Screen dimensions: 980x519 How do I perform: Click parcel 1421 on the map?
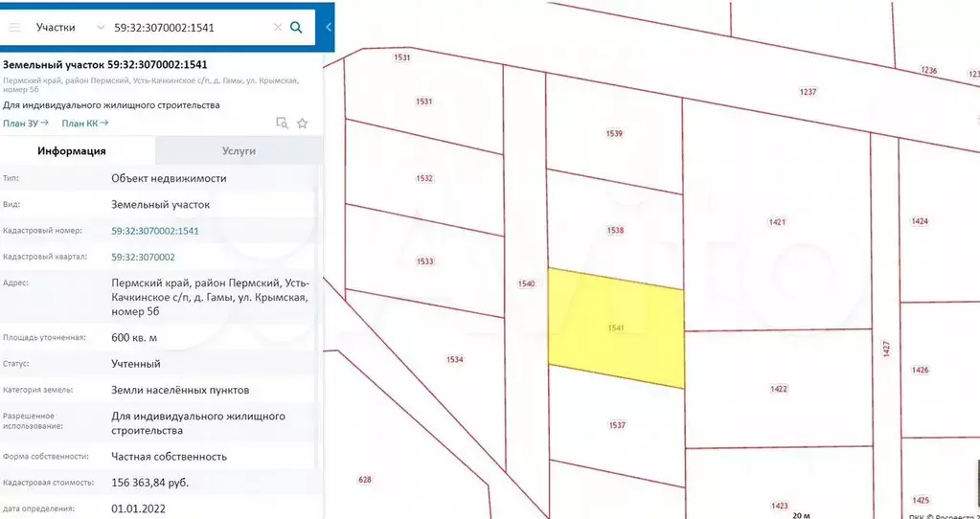(x=777, y=222)
